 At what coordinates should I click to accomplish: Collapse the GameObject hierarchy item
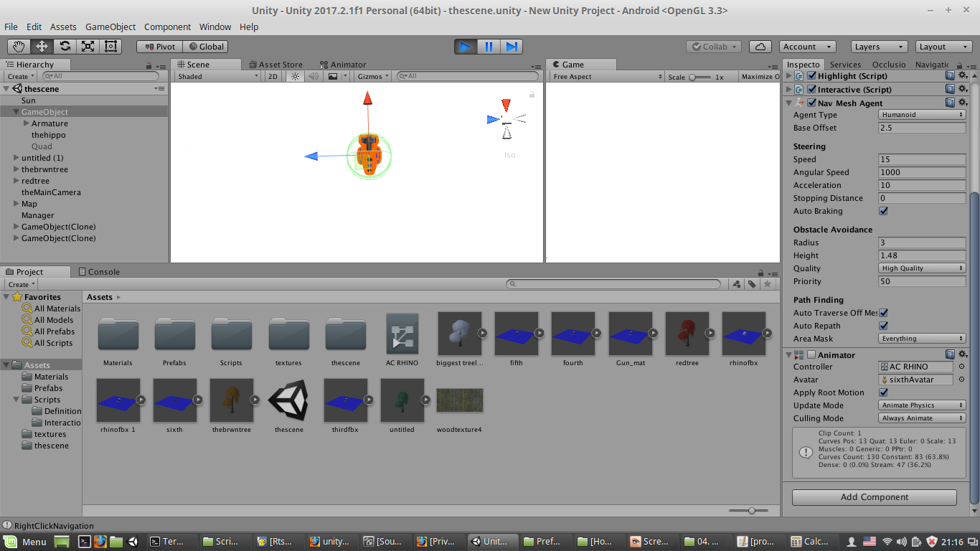click(17, 112)
